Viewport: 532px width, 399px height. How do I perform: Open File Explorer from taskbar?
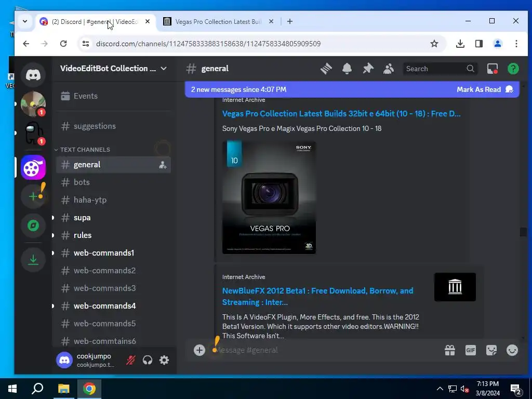(63, 389)
